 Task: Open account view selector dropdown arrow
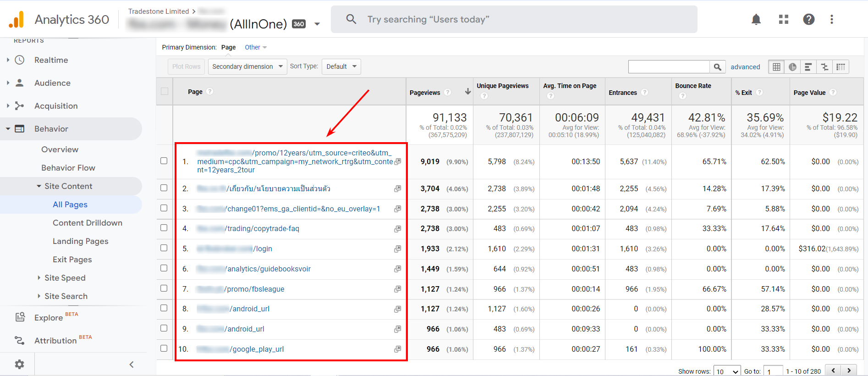[x=317, y=24]
